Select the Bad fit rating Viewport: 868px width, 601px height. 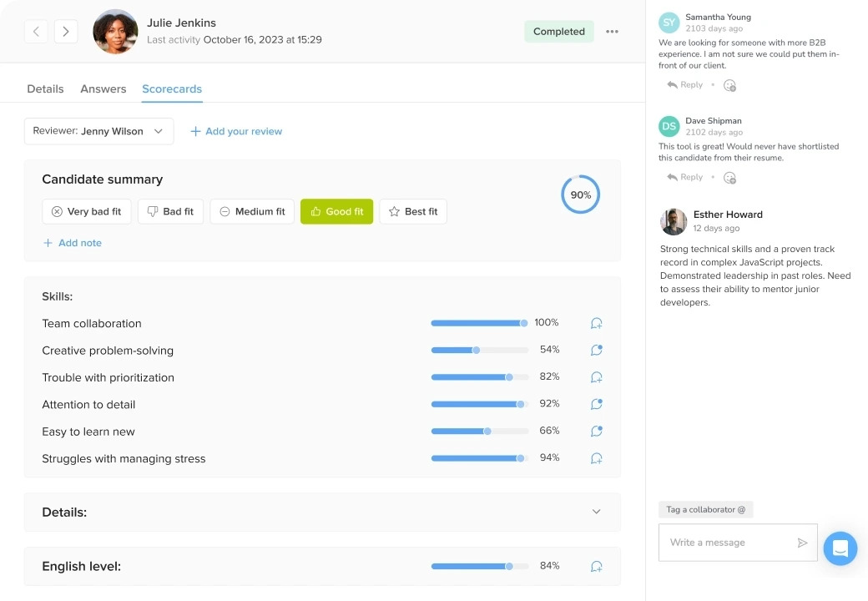[x=170, y=211]
